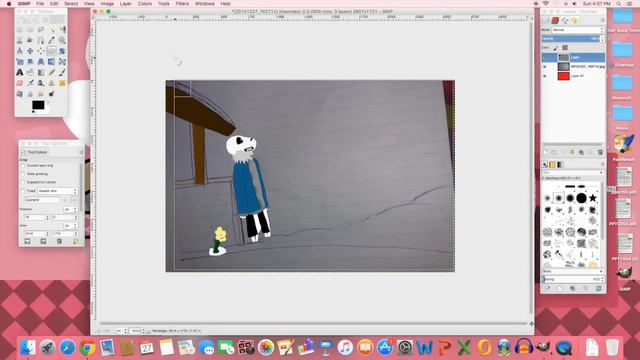Select the Dodge/Burn tool
This screenshot has width=640, height=360.
51,93
